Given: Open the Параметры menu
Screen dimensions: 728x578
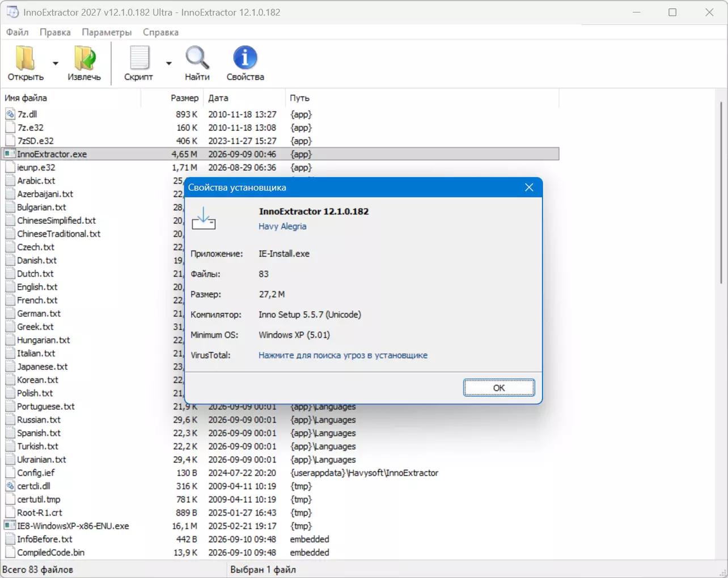Looking at the screenshot, I should click(x=107, y=32).
